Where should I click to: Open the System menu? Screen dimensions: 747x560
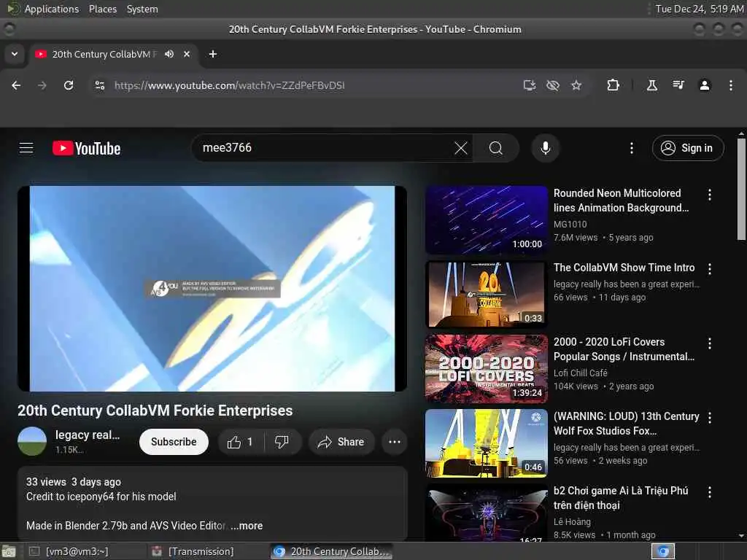pyautogui.click(x=142, y=9)
